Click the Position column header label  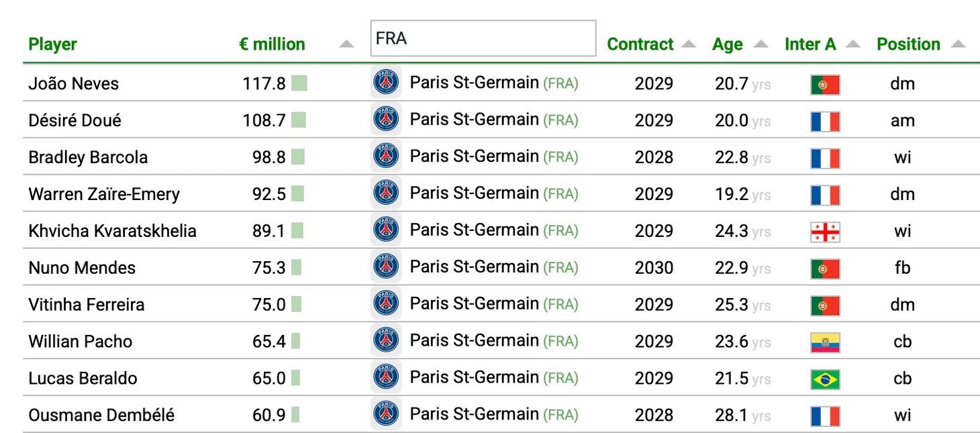908,44
